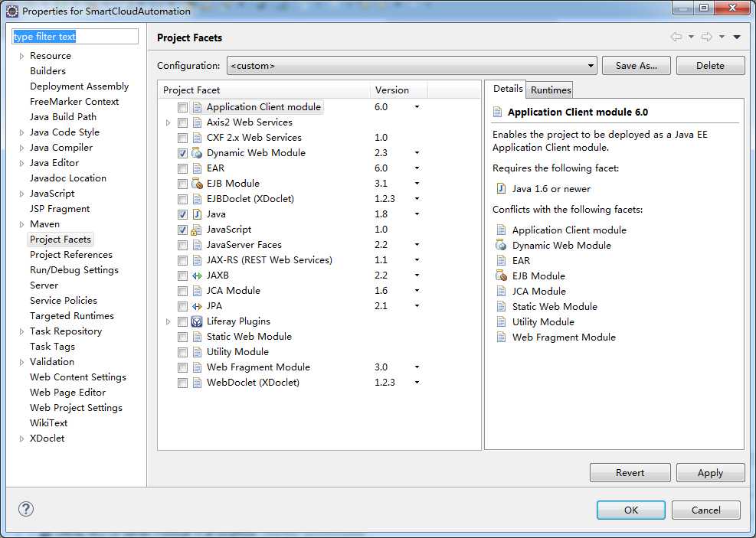Click the forward navigation arrow icon

click(707, 37)
